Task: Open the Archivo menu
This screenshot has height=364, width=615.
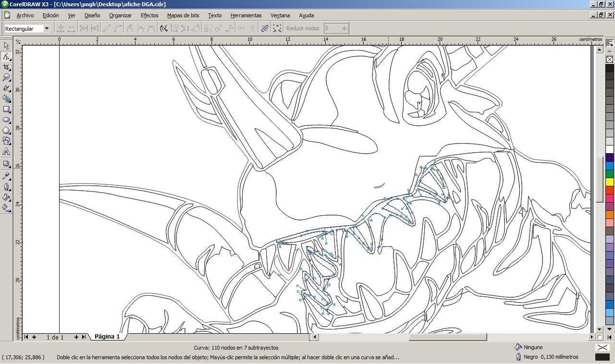Action: (x=25, y=15)
